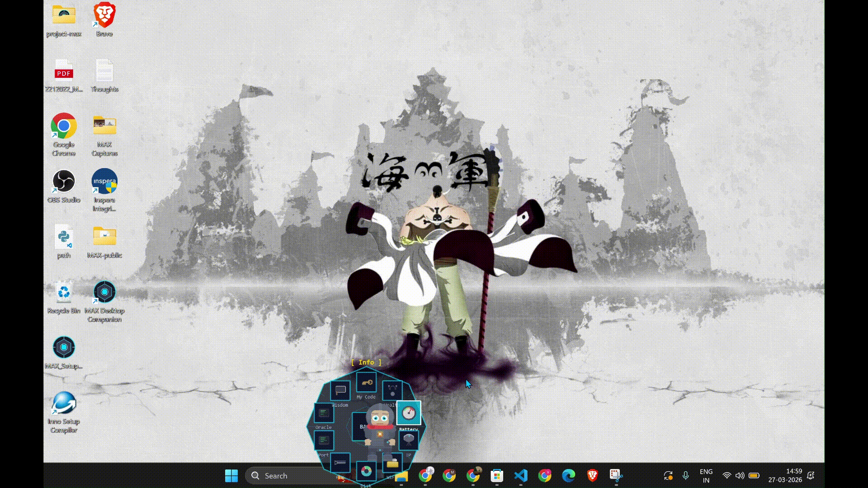The width and height of the screenshot is (868, 488).
Task: Open Visual Studio Code from the taskbar
Action: (x=521, y=475)
